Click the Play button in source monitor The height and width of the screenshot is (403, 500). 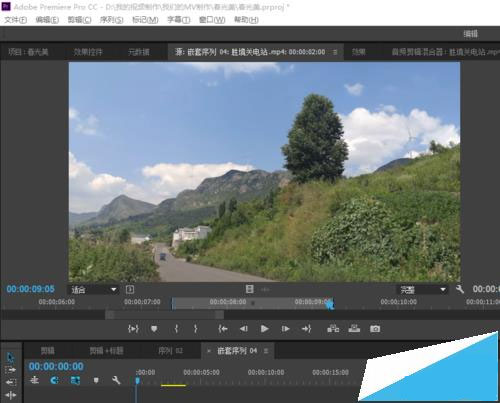coord(265,329)
